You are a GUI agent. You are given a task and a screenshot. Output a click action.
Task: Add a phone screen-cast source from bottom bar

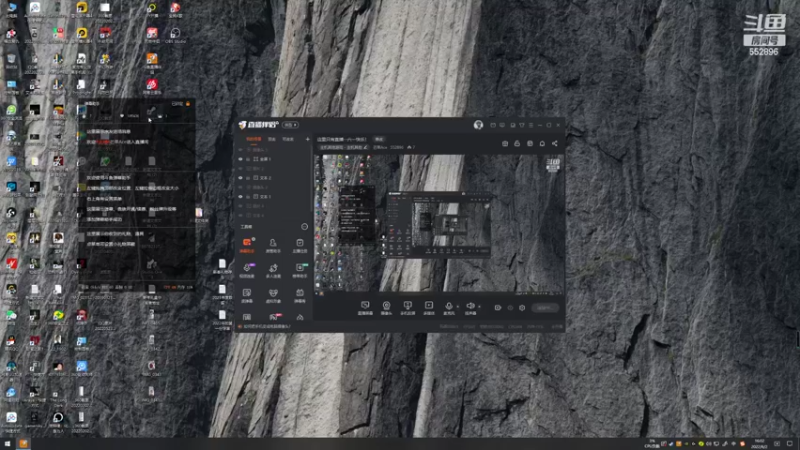407,308
